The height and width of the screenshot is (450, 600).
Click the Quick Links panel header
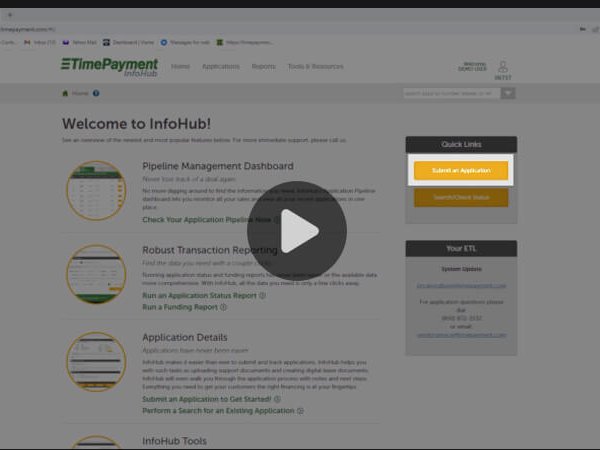pyautogui.click(x=461, y=145)
